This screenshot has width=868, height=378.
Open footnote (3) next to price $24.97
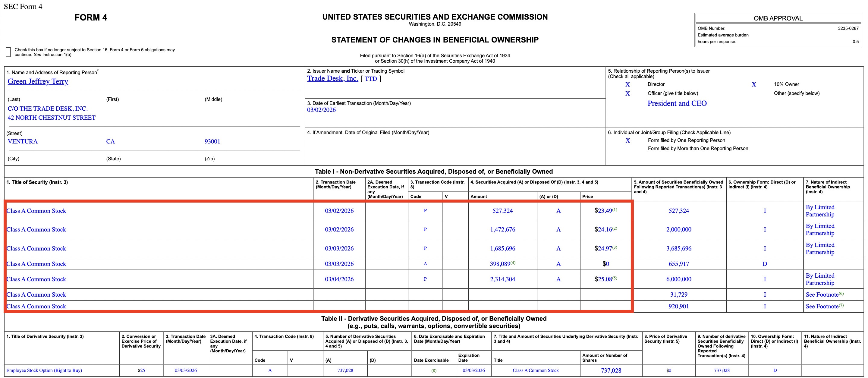(x=615, y=247)
